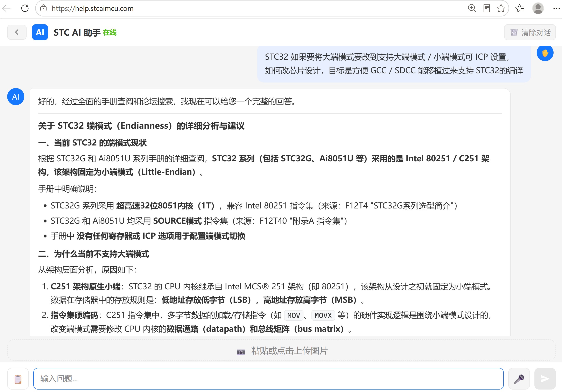562x392 pixels.
Task: Click bullet 没有任何寄存器或 ICP 选项
Action: point(148,236)
